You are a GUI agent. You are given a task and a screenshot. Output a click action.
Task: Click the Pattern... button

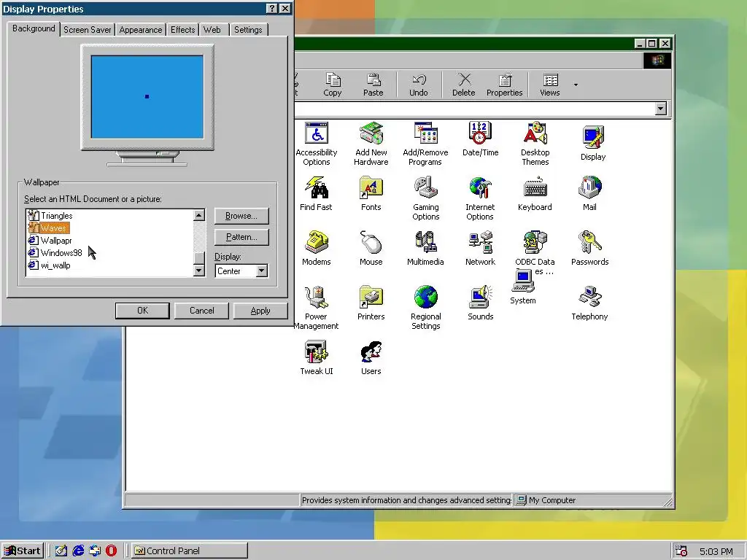coord(241,237)
